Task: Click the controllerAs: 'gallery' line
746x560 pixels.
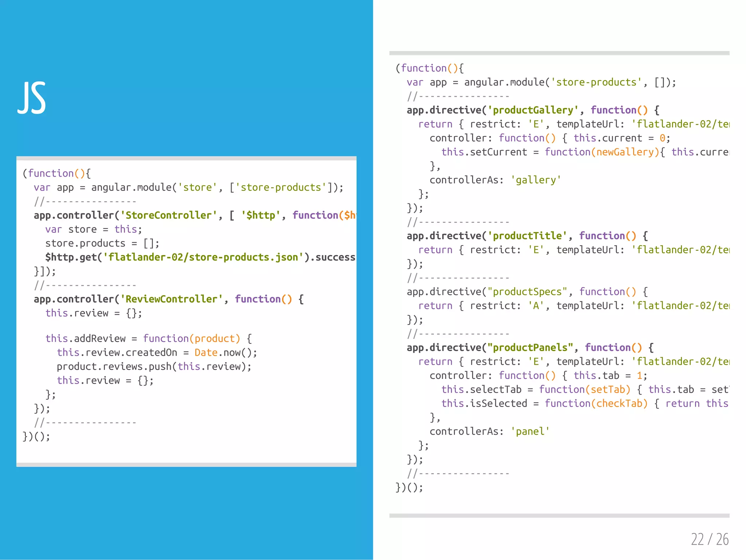Action: click(495, 180)
